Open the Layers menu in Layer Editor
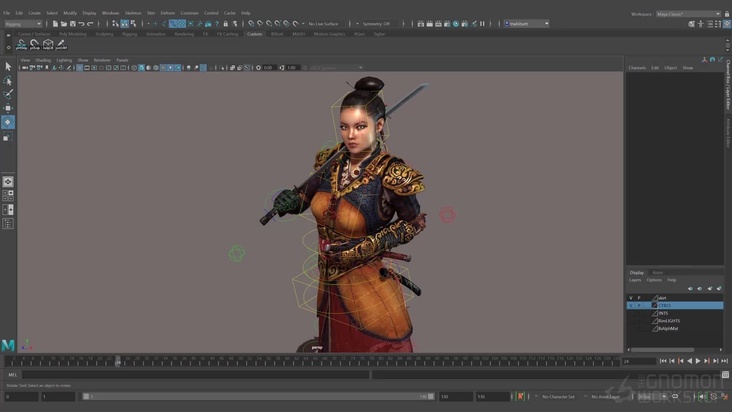This screenshot has height=412, width=732. tap(635, 280)
